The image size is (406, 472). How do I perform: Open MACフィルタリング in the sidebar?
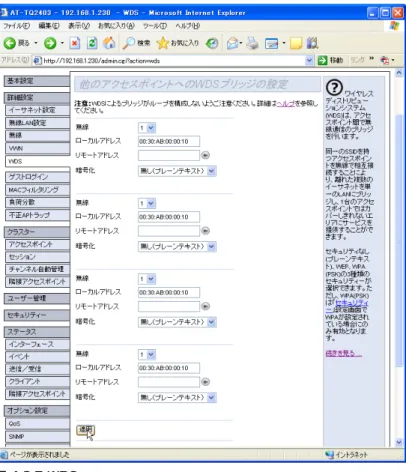click(37, 190)
